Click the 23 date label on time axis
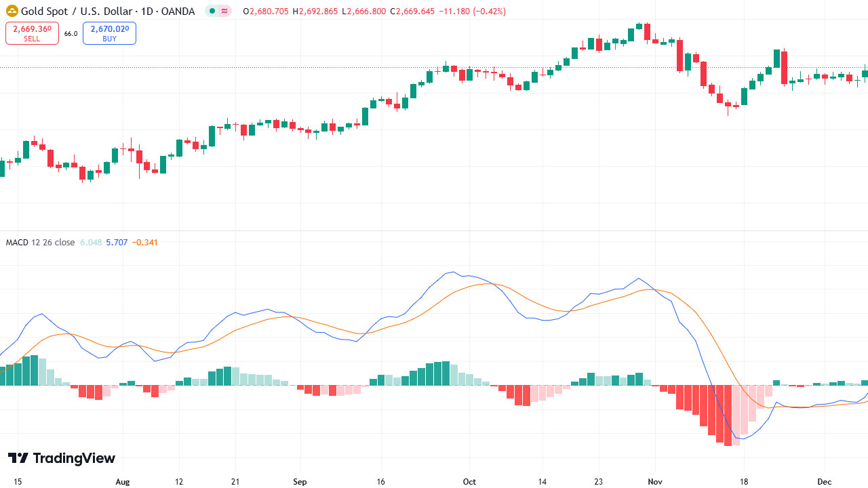This screenshot has width=868, height=488. point(598,482)
